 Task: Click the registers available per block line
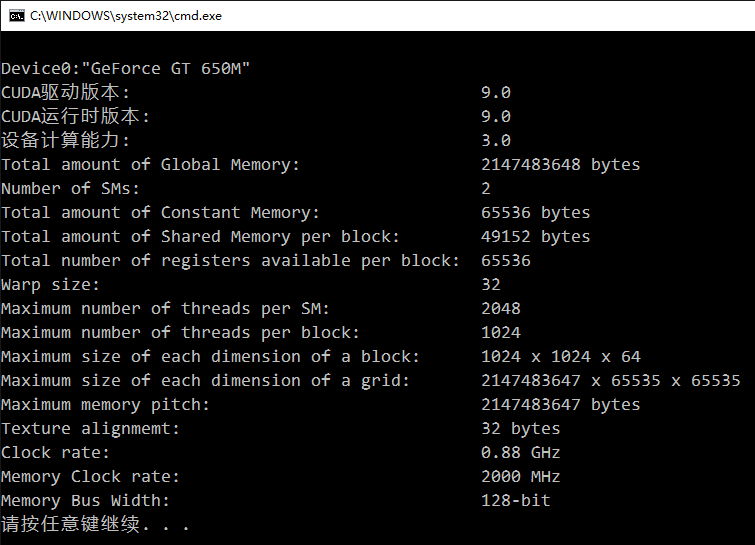[230, 260]
